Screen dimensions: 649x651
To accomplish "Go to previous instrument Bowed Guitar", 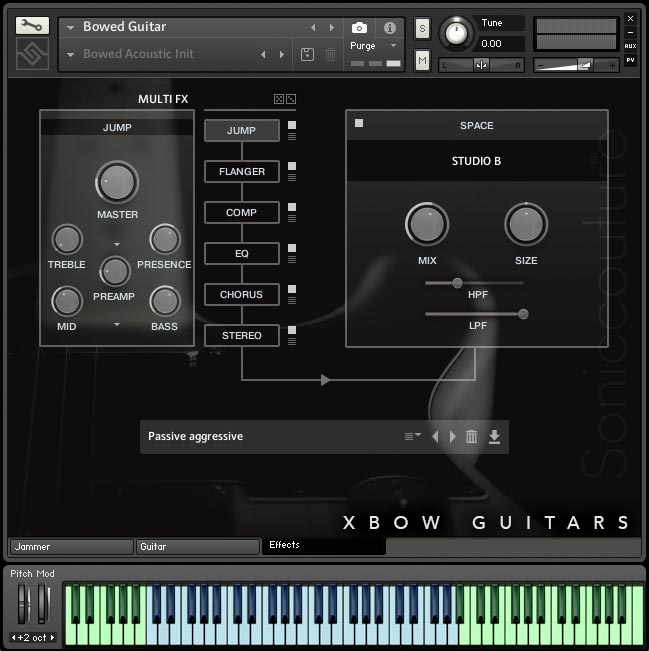I will pyautogui.click(x=313, y=27).
